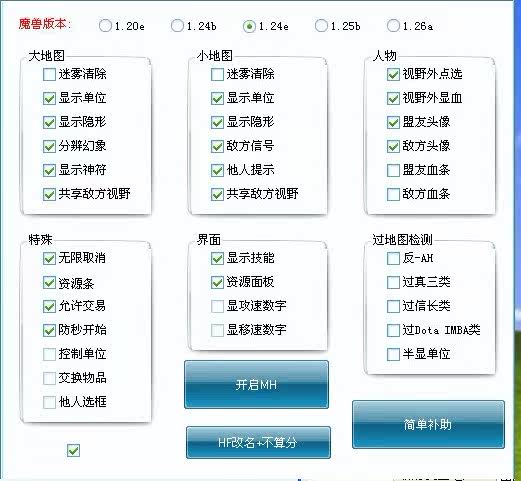Toggle the unlabeled checkbox below the 特殊 group
This screenshot has height=481, width=521.
73,450
